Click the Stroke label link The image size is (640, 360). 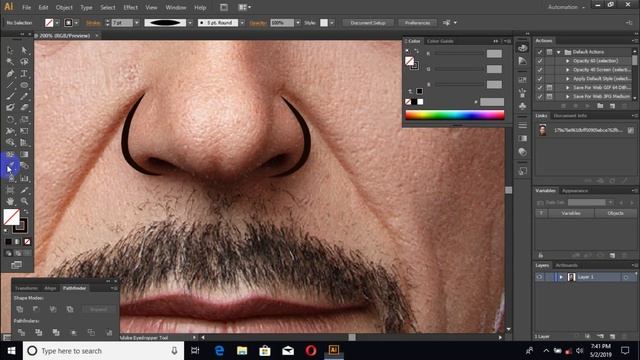point(93,23)
